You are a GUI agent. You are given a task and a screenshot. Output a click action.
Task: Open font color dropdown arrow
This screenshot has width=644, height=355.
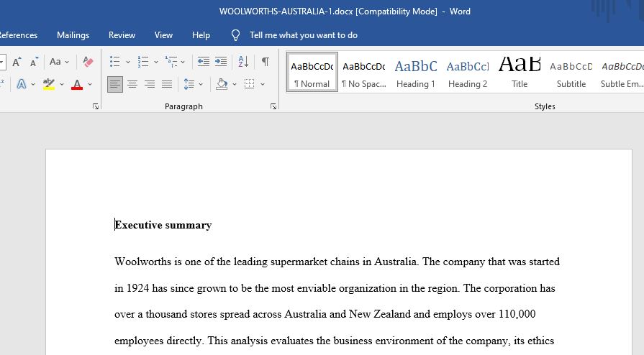(90, 84)
